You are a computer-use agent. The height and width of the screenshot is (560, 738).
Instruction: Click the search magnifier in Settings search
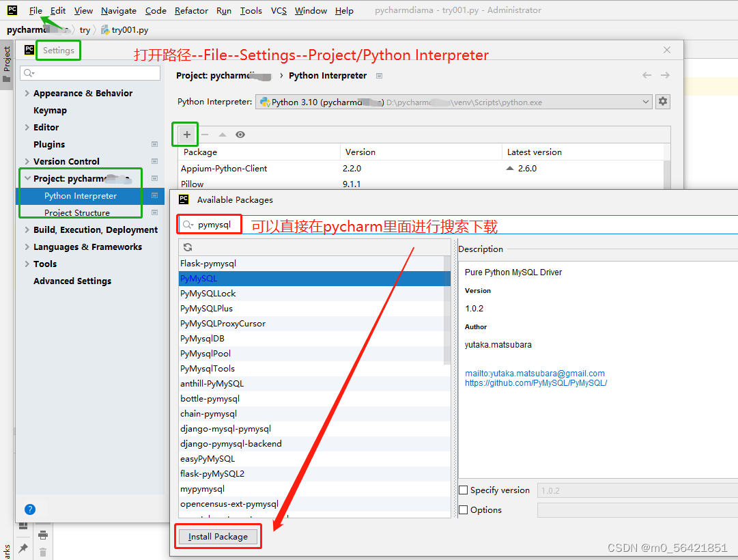click(x=29, y=73)
